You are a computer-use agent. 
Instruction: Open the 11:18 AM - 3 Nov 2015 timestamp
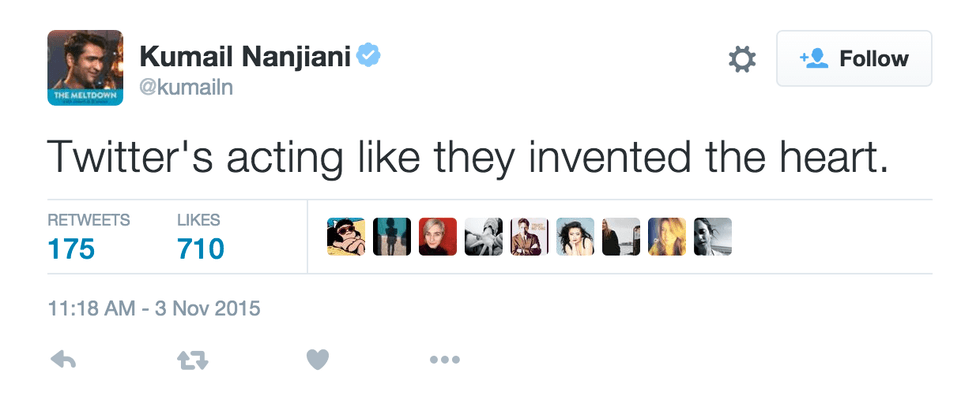pyautogui.click(x=154, y=309)
